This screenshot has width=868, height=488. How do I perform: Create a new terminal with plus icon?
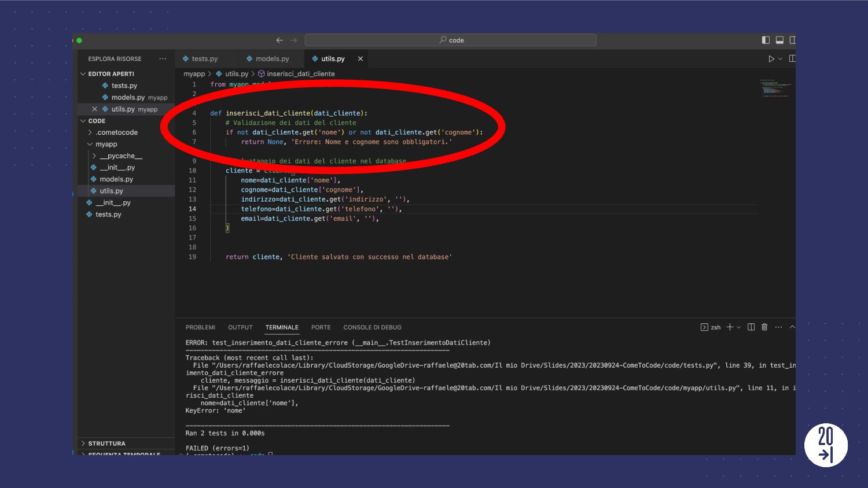730,327
